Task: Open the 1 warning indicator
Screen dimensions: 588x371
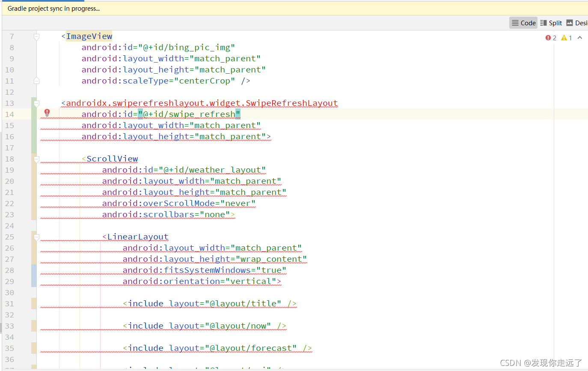Action: pos(567,38)
